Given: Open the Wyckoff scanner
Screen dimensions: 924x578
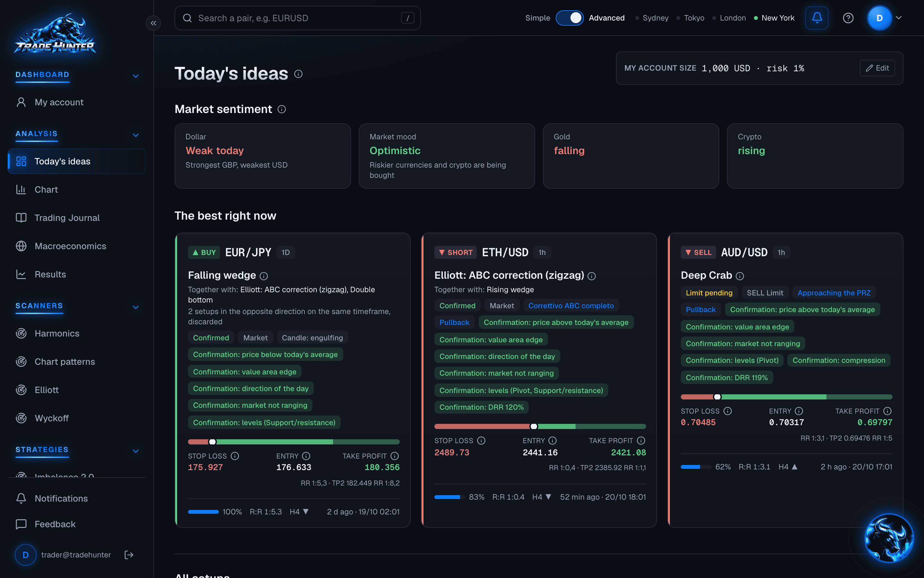Looking at the screenshot, I should 76,418.
